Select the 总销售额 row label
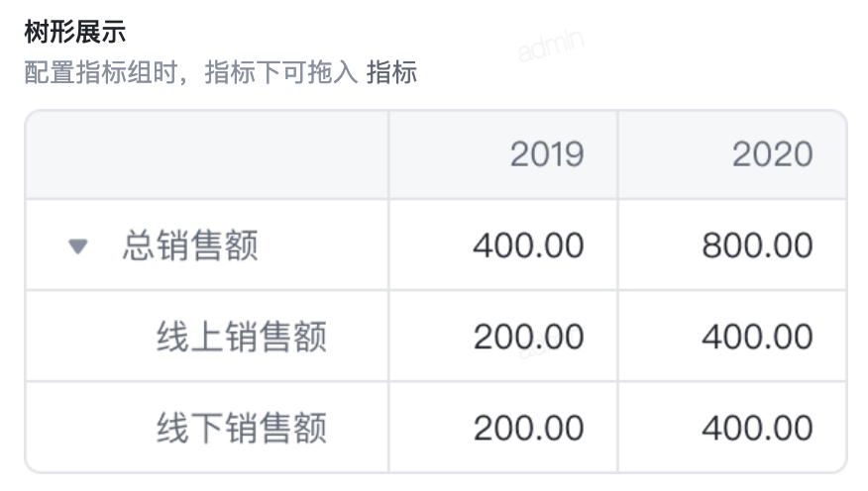The width and height of the screenshot is (868, 491). [190, 245]
